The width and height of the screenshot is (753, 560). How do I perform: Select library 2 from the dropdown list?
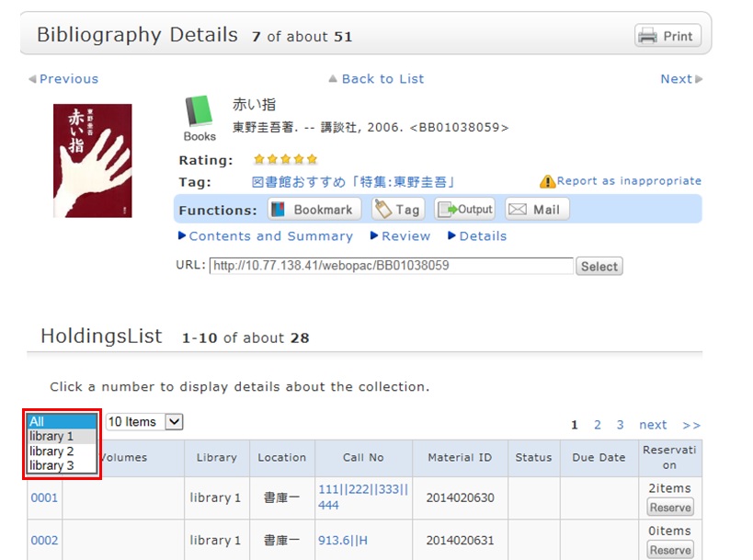tap(51, 451)
